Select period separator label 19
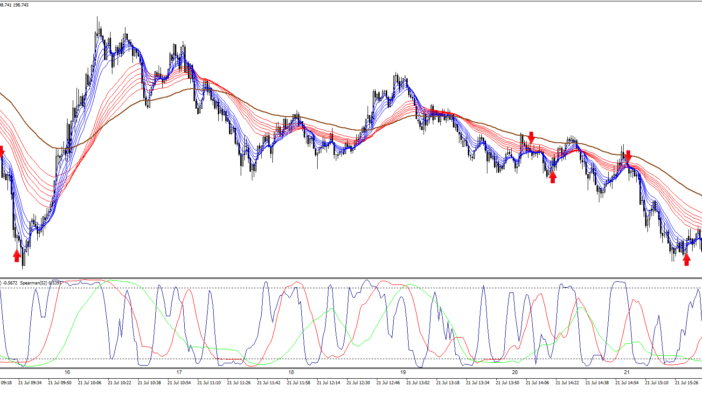702x395 pixels. tap(403, 373)
